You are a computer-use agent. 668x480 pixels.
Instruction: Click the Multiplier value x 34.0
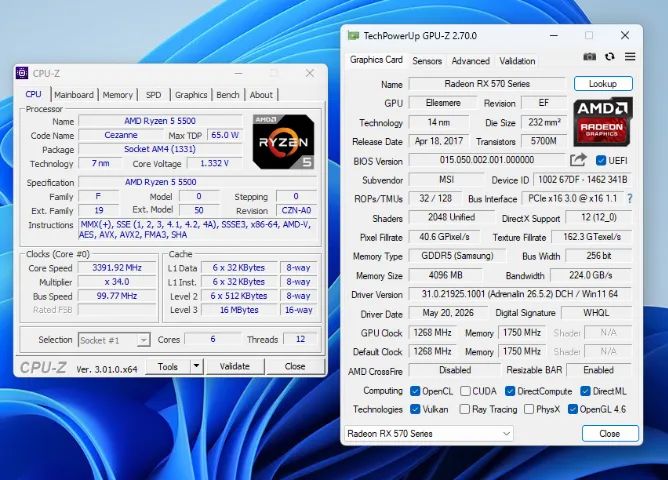coord(117,282)
